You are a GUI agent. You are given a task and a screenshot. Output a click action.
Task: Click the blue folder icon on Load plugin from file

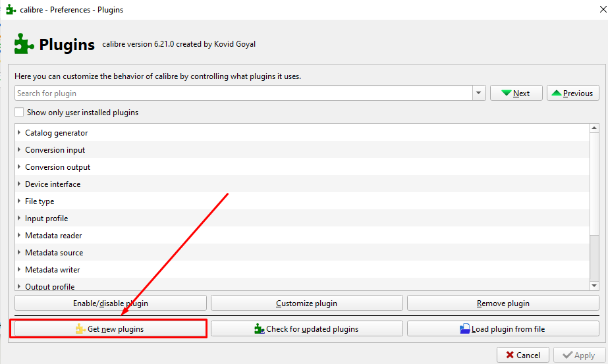464,328
